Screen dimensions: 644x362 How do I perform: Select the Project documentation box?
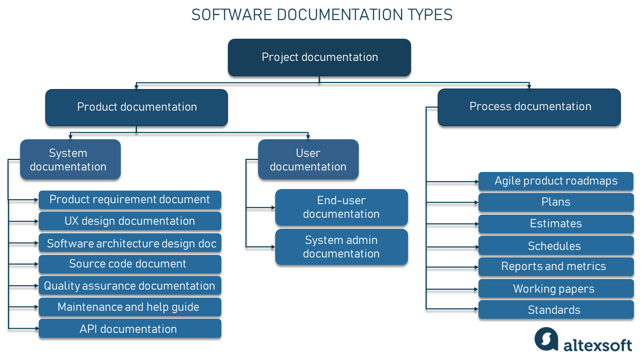coord(319,57)
